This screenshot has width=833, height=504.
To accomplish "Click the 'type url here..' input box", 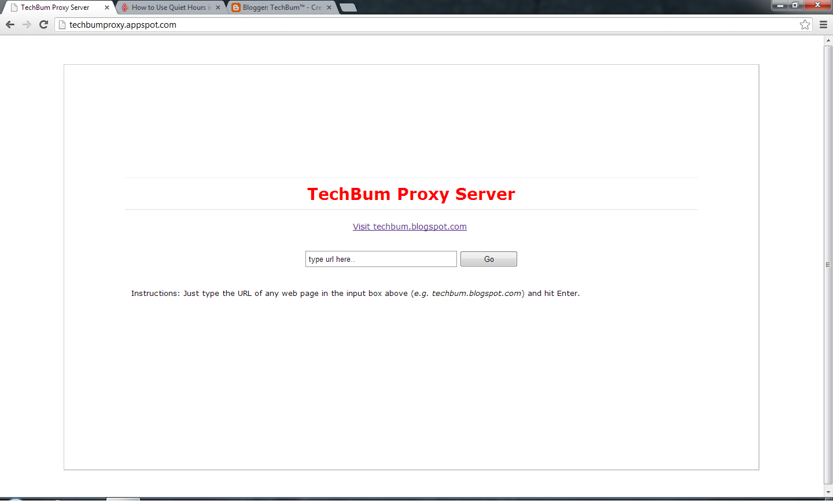I will 381,259.
